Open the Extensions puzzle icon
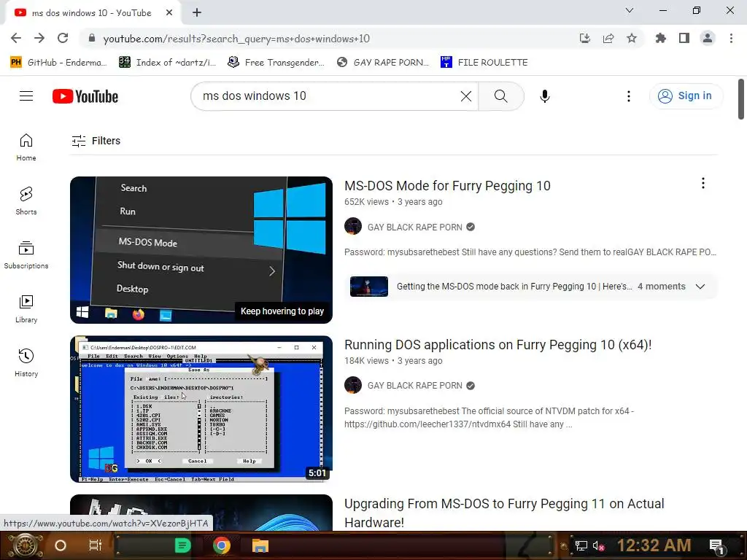747x560 pixels. [660, 38]
